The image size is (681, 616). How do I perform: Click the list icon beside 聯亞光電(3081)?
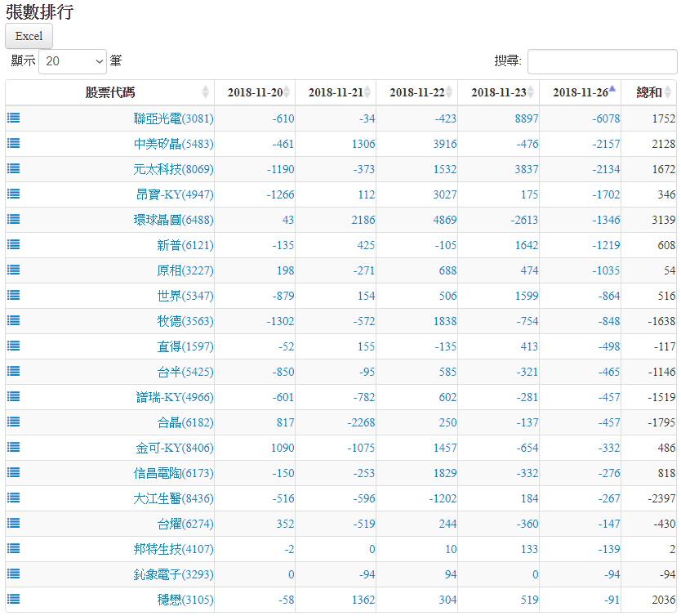click(14, 118)
